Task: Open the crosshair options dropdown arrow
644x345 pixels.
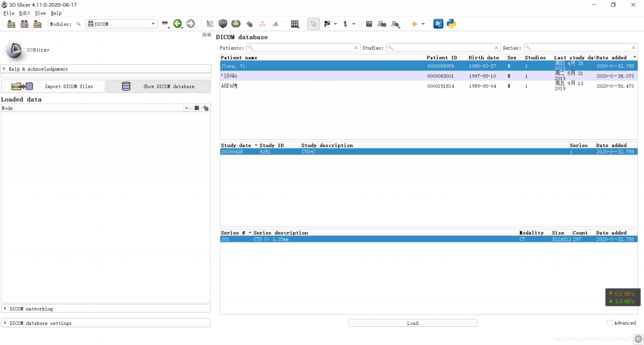Action: 423,24
